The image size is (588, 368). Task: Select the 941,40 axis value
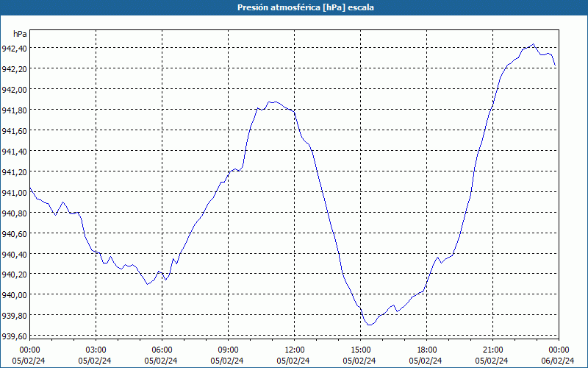pos(14,152)
